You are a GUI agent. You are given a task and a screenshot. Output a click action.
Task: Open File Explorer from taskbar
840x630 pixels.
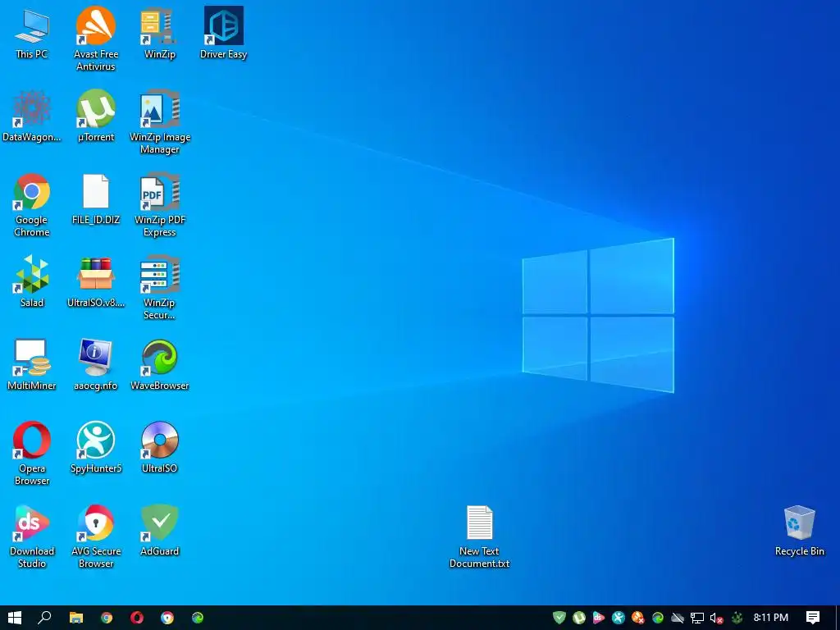pos(76,618)
